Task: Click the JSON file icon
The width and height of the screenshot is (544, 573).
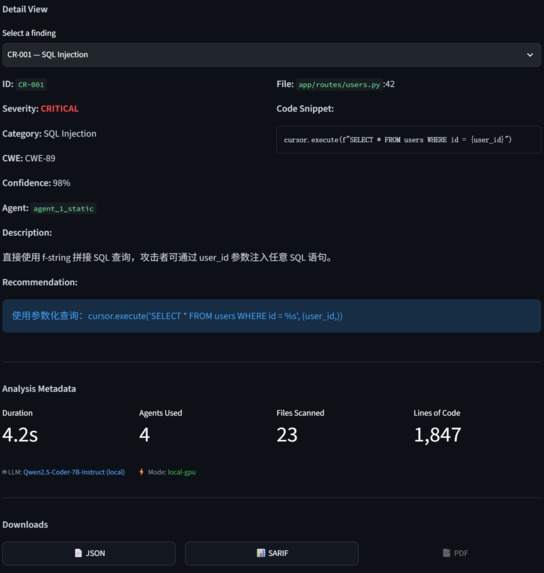Action: [78, 553]
